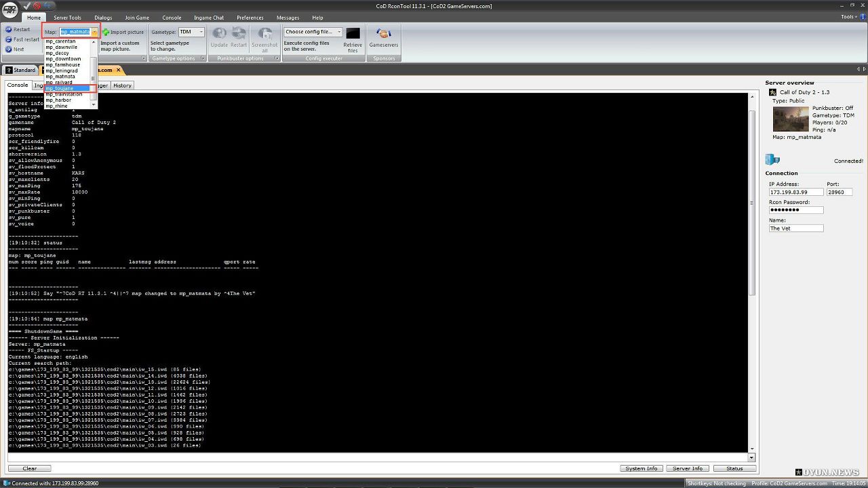The height and width of the screenshot is (488, 868).
Task: Switch to the Dialogs ribbon tab
Action: pos(103,18)
